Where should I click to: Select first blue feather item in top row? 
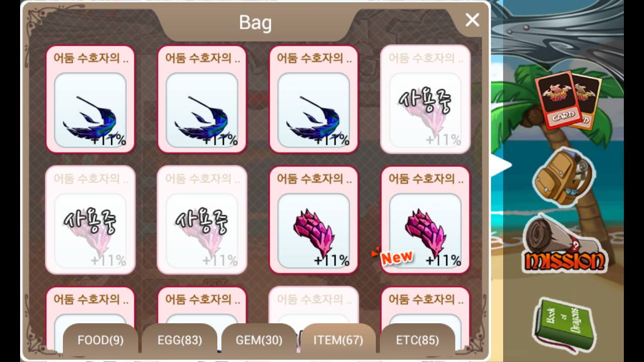[91, 100]
